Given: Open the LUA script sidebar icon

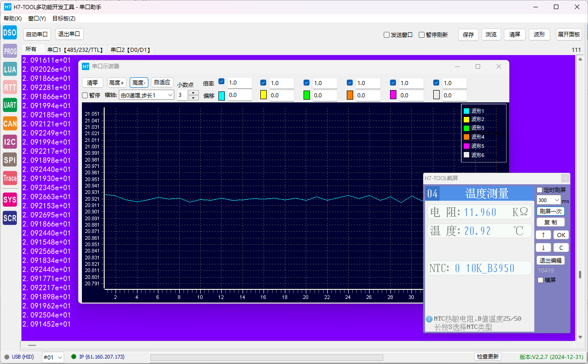Looking at the screenshot, I should [10, 69].
